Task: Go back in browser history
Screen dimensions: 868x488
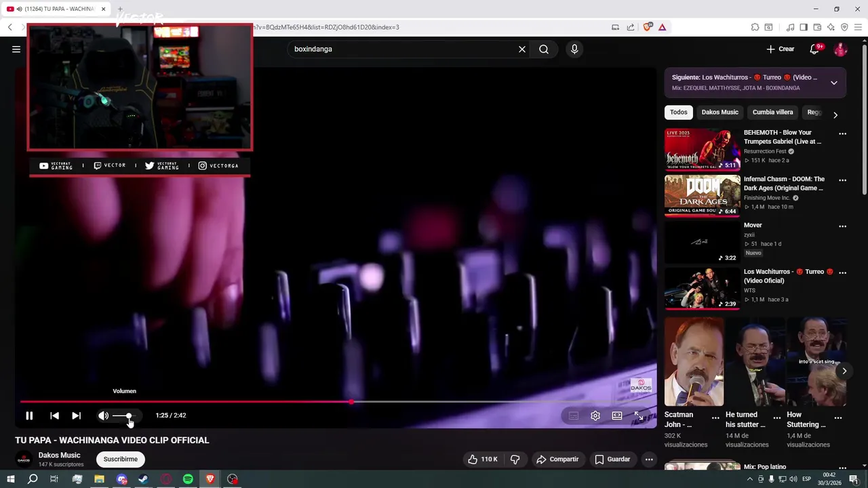Action: click(x=10, y=27)
